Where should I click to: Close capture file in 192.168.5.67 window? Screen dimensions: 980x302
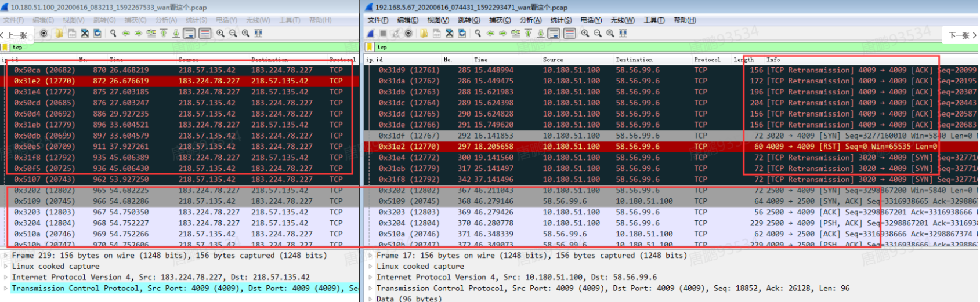[x=449, y=34]
